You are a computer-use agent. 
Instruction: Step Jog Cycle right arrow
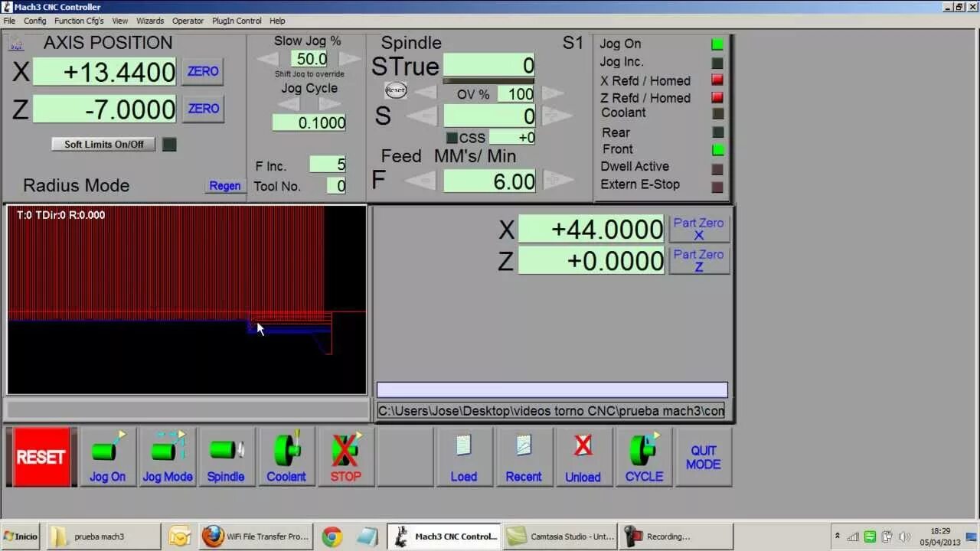329,103
